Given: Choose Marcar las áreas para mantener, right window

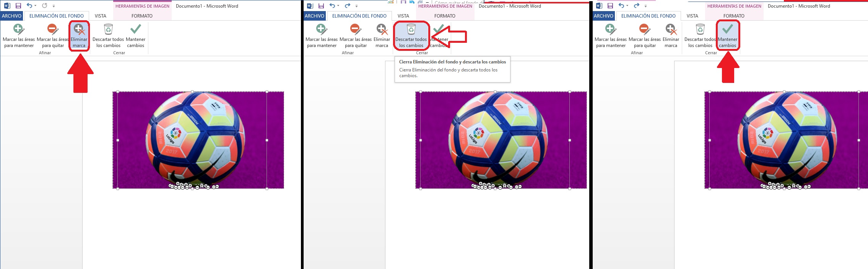Looking at the screenshot, I should point(611,36).
